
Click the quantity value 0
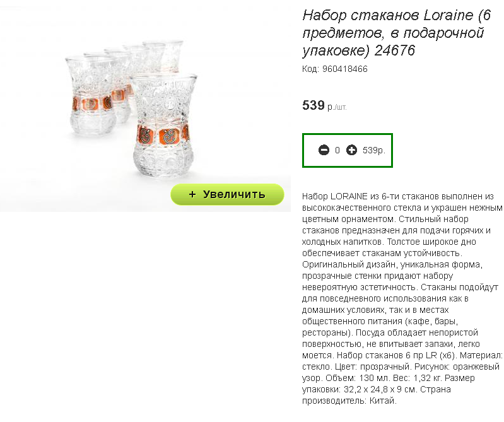pos(337,150)
